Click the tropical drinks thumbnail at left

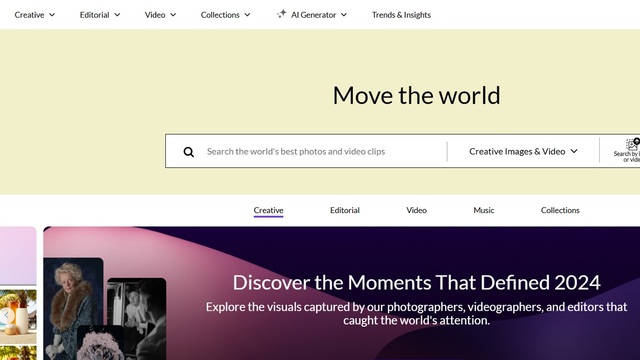coord(18,317)
